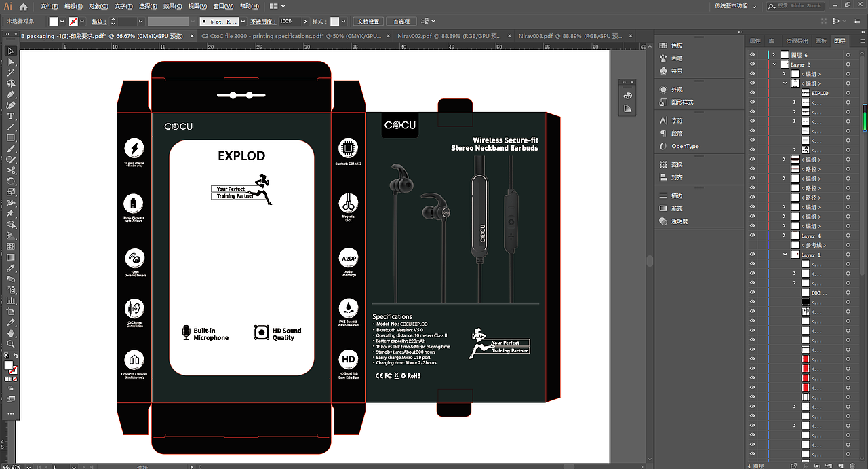This screenshot has height=469, width=868.
Task: Collapse the Layer 1 layer
Action: pos(785,255)
